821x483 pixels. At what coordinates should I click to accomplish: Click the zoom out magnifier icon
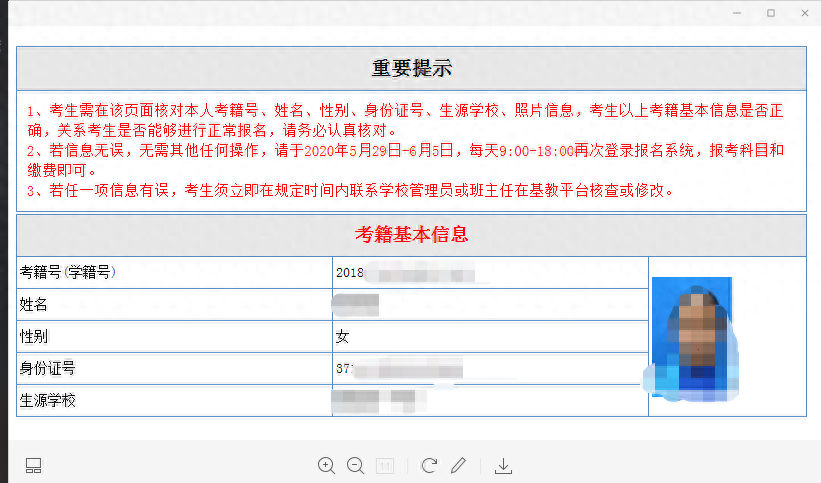(355, 465)
